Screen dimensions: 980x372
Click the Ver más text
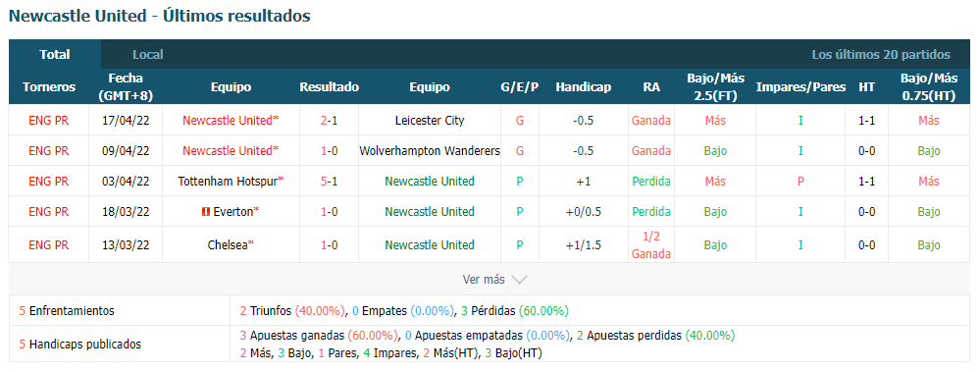484,280
